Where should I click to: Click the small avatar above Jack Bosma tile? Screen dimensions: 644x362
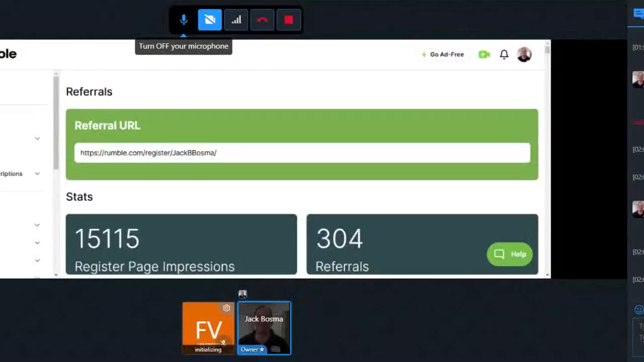pyautogui.click(x=243, y=294)
